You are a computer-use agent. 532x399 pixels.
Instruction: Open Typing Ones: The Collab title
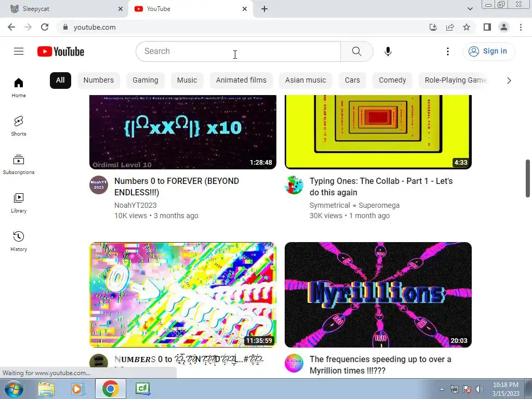coord(381,187)
